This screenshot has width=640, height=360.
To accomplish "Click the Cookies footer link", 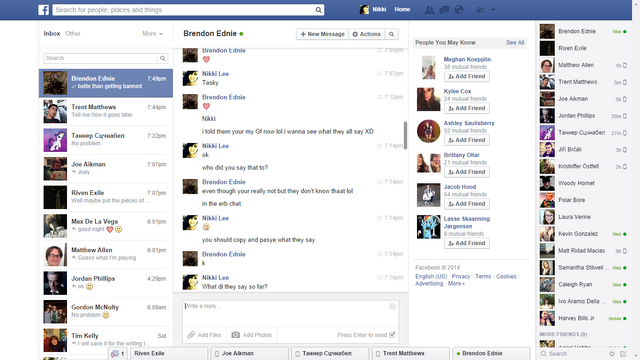I will pos(506,276).
